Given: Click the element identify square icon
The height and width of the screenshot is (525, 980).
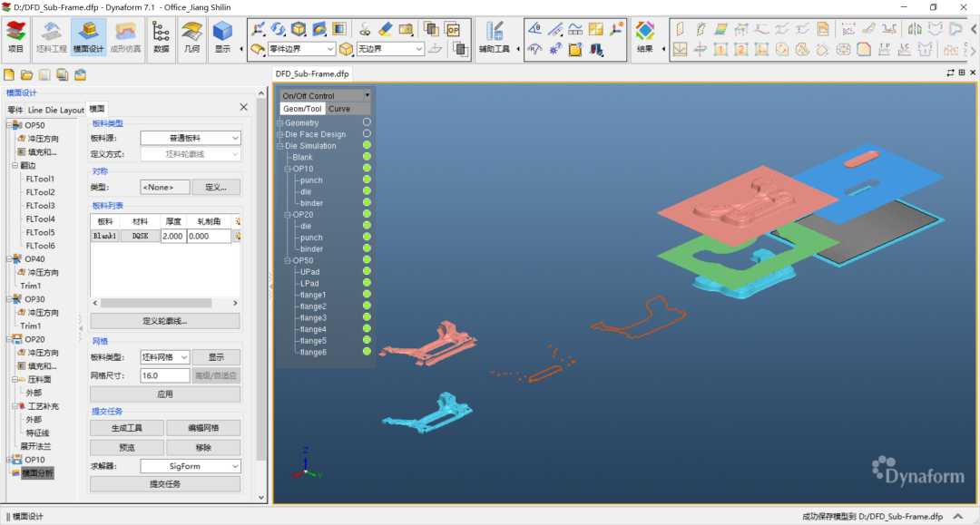Looking at the screenshot, I should pyautogui.click(x=575, y=49).
